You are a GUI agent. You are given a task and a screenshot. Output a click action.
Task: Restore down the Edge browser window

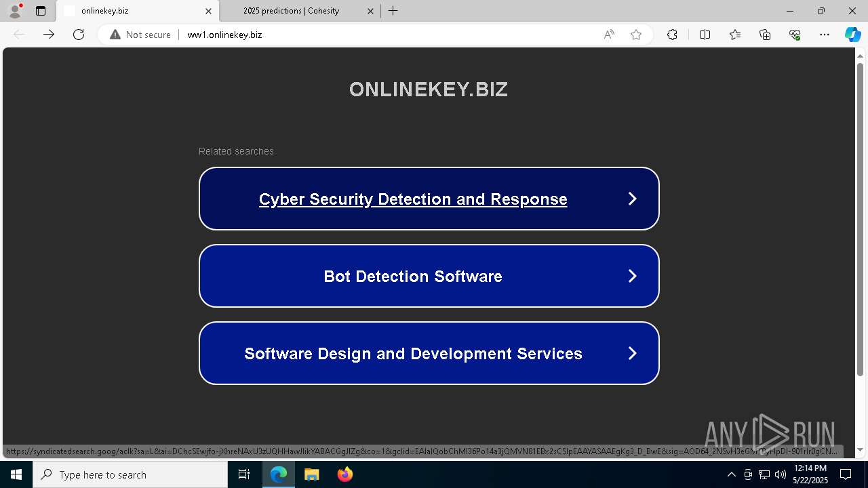[x=821, y=11]
